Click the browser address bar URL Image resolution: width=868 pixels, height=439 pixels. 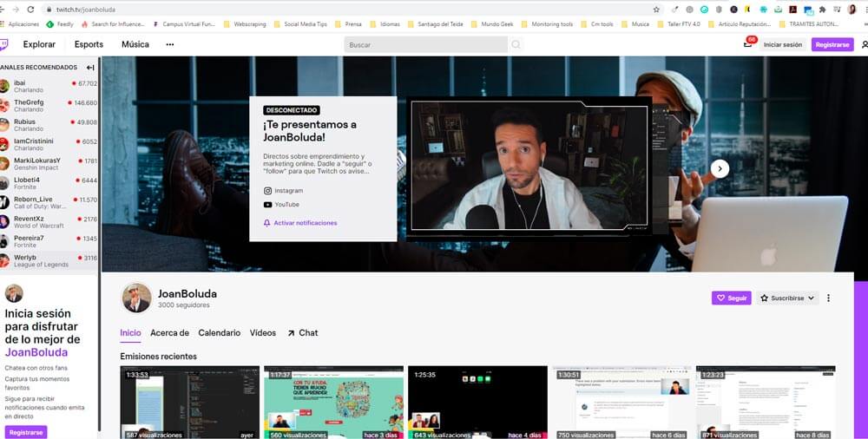click(x=86, y=10)
